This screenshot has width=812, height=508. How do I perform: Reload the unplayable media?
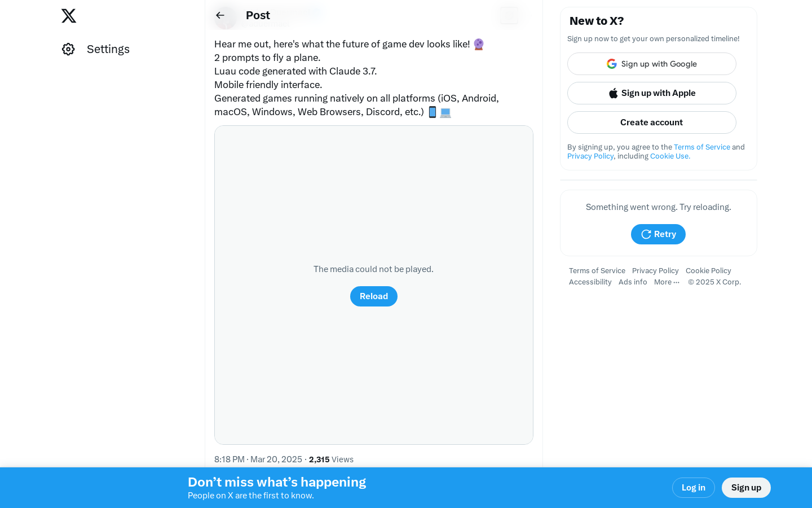tap(374, 296)
